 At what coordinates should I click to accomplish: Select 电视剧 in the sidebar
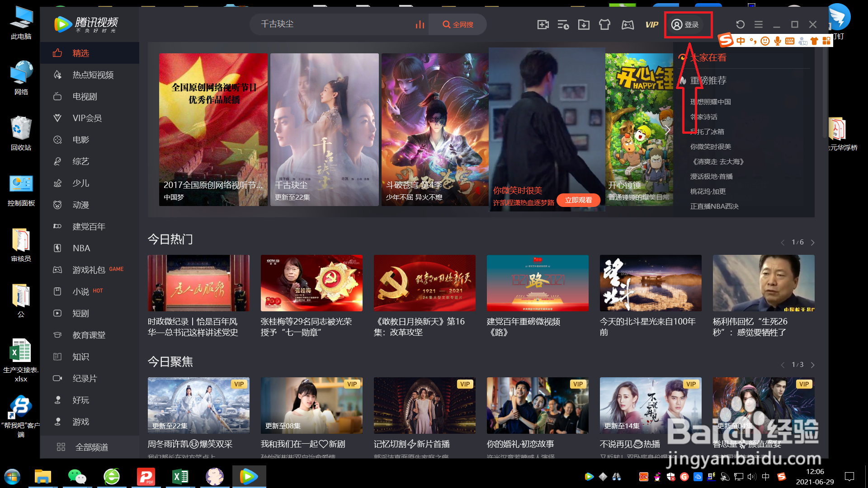click(85, 97)
